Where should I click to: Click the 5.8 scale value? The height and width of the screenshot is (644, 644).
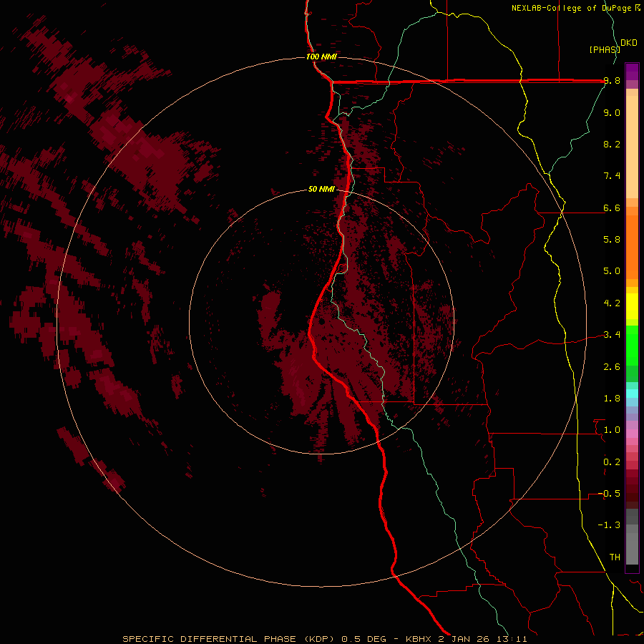612,239
